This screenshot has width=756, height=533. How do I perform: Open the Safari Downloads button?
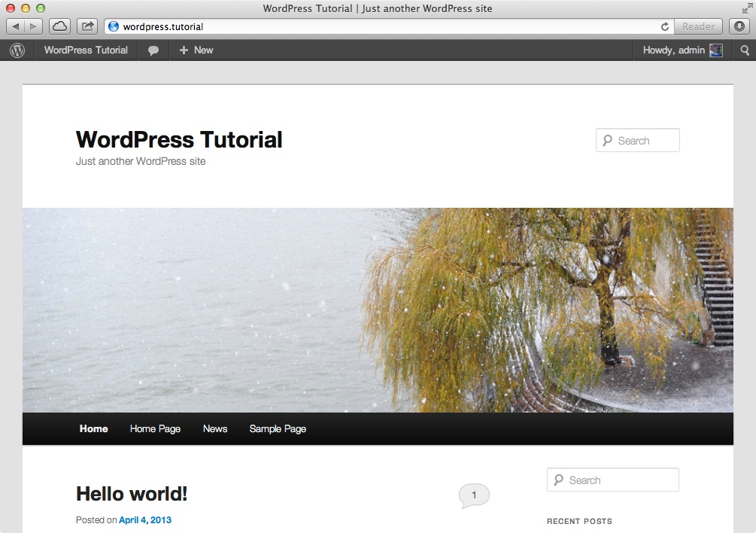739,26
